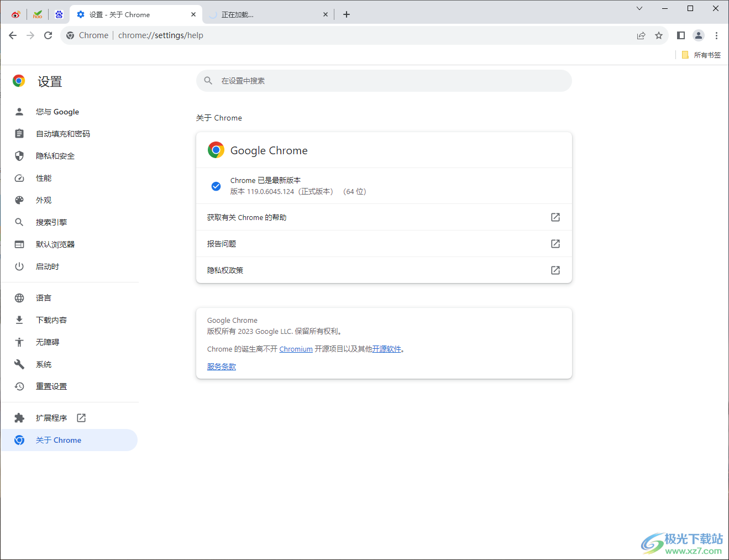Viewport: 729px width, 560px height.
Task: Click external link icon for 隐私权政策
Action: pos(555,270)
